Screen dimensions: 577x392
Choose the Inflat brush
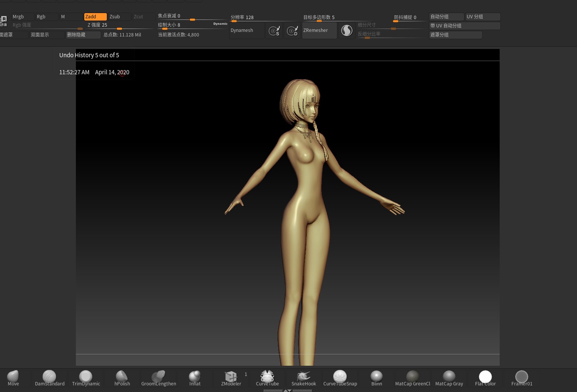pyautogui.click(x=195, y=377)
